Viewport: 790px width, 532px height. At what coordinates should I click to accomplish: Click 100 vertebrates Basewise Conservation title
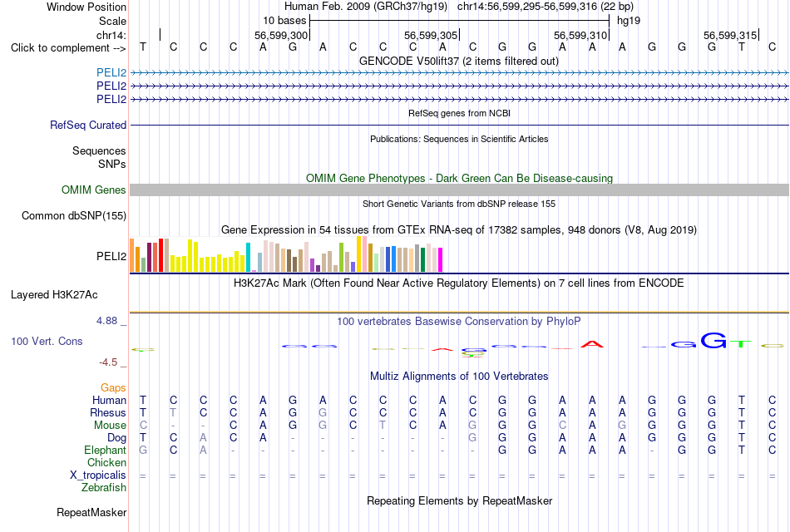tap(459, 322)
